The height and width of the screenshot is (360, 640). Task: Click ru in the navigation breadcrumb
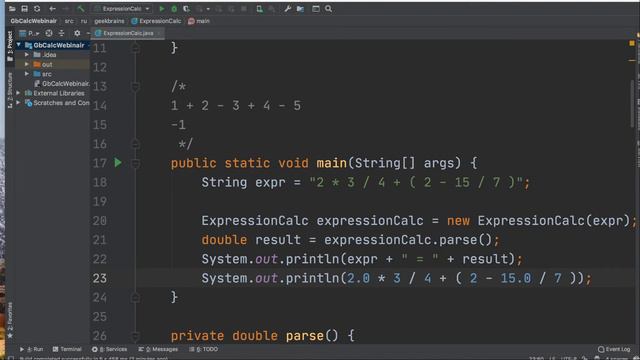pyautogui.click(x=84, y=21)
